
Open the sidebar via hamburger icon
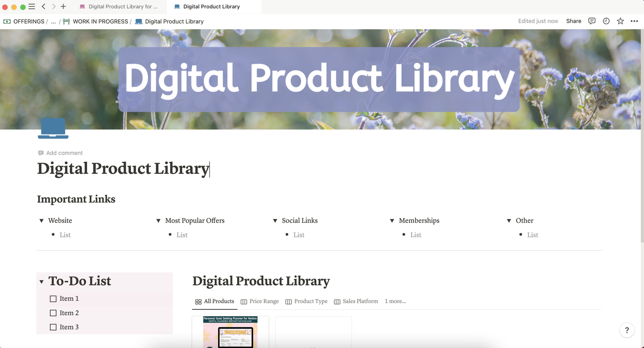31,6
